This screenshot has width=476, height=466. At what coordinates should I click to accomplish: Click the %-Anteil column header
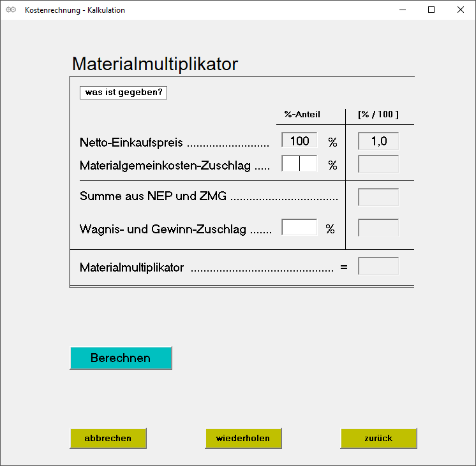(x=302, y=115)
